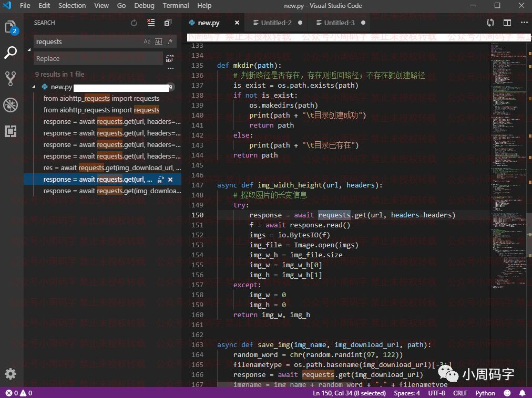The image size is (532, 398).
Task: Click Python language mode in status bar
Action: coord(485,393)
